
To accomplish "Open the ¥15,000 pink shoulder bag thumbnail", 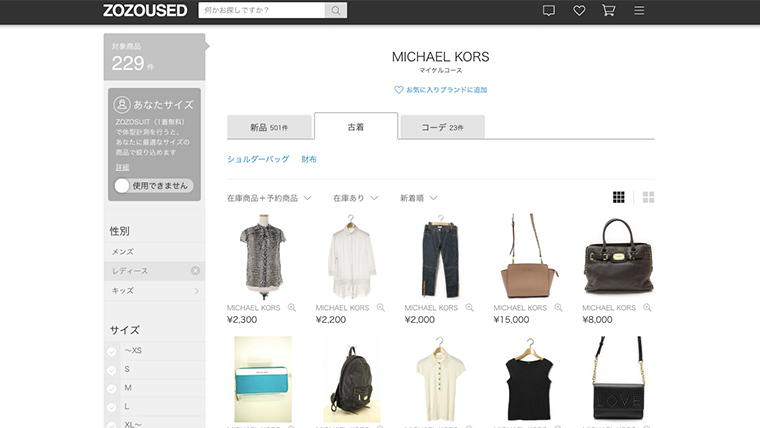I will click(529, 257).
